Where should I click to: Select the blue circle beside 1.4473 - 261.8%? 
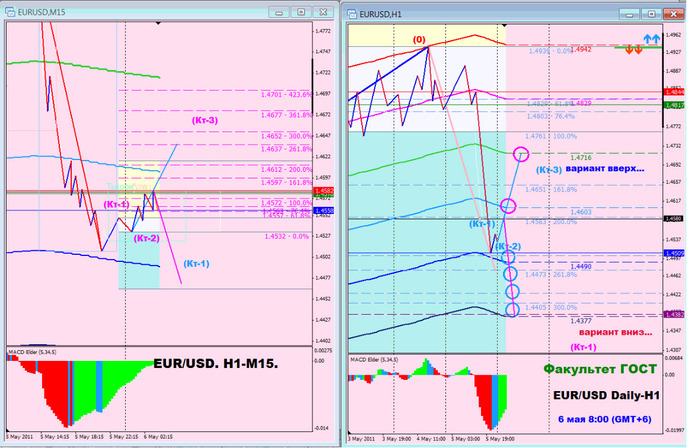tap(510, 274)
